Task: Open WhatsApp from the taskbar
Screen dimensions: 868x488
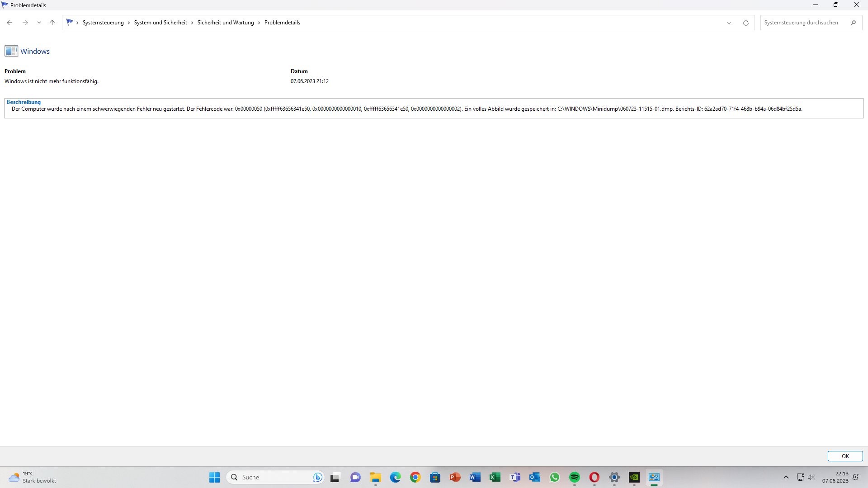Action: pos(555,477)
